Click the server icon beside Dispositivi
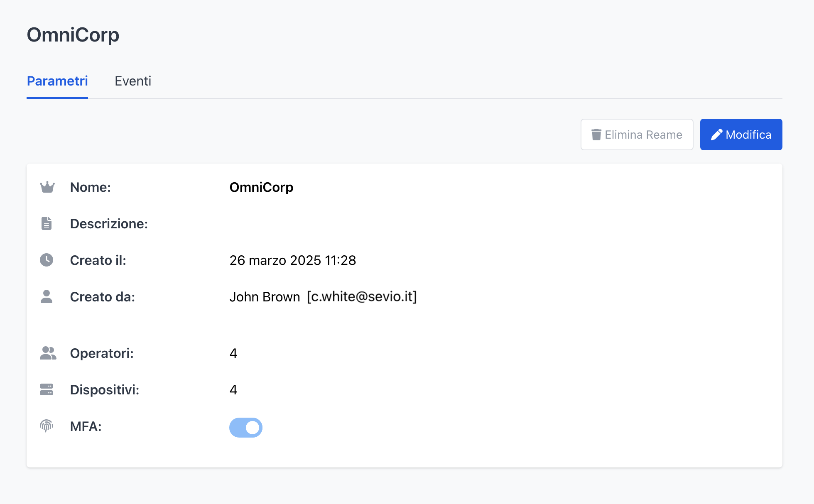Viewport: 814px width, 504px height. (x=47, y=389)
